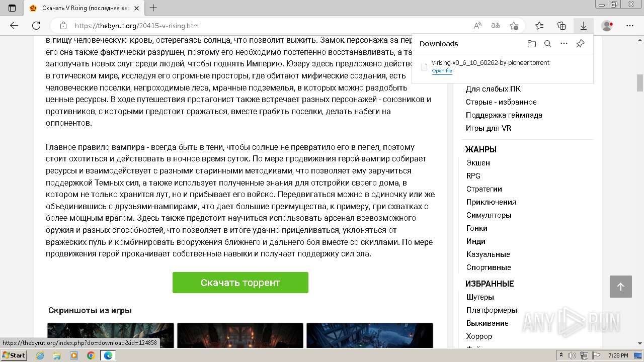Open the Стратегии genre link
The width and height of the screenshot is (644, 362).
click(x=484, y=189)
